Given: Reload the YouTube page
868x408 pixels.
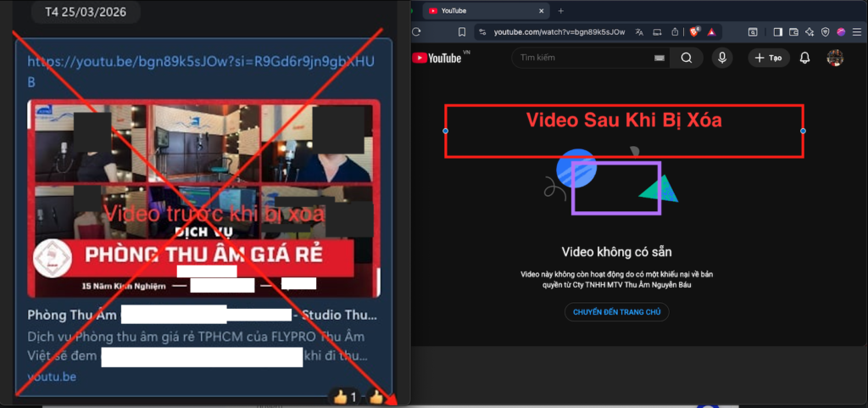Looking at the screenshot, I should click(417, 32).
